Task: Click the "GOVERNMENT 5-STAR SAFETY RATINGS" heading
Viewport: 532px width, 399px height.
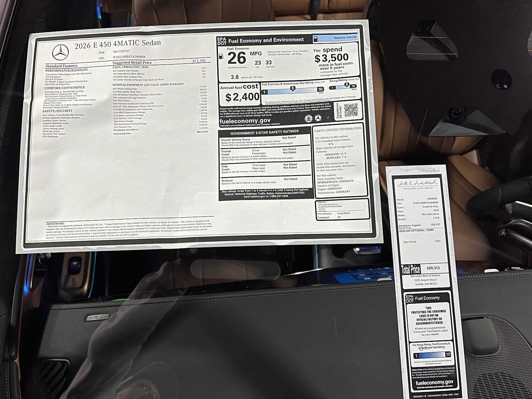Action: point(264,132)
